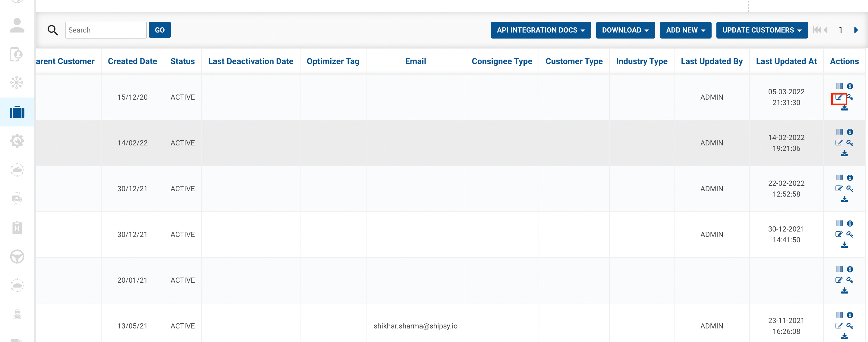This screenshot has width=868, height=342.
Task: Open the Download dropdown menu
Action: point(625,30)
